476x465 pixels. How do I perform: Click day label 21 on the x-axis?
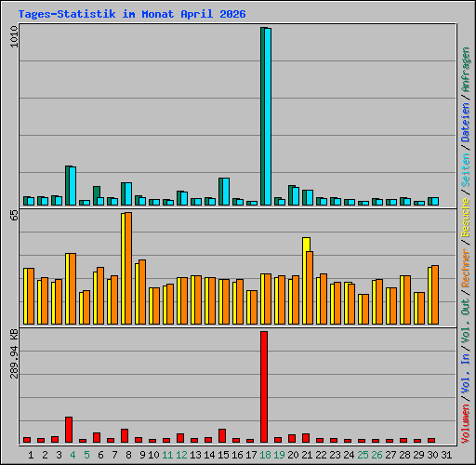click(307, 455)
